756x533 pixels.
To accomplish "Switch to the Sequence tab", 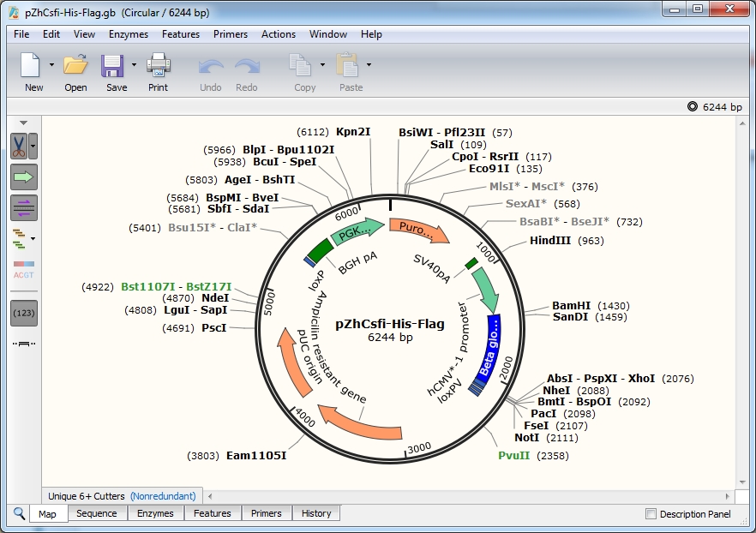I will tap(96, 513).
